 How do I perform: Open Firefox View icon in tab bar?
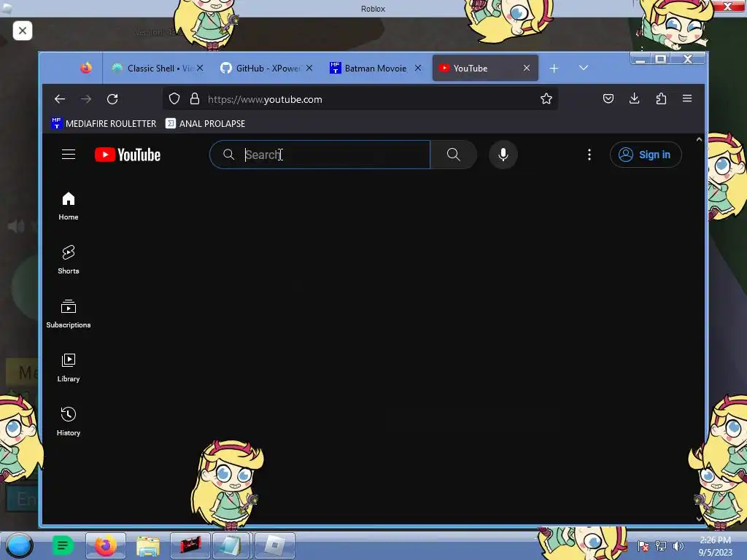(x=86, y=68)
